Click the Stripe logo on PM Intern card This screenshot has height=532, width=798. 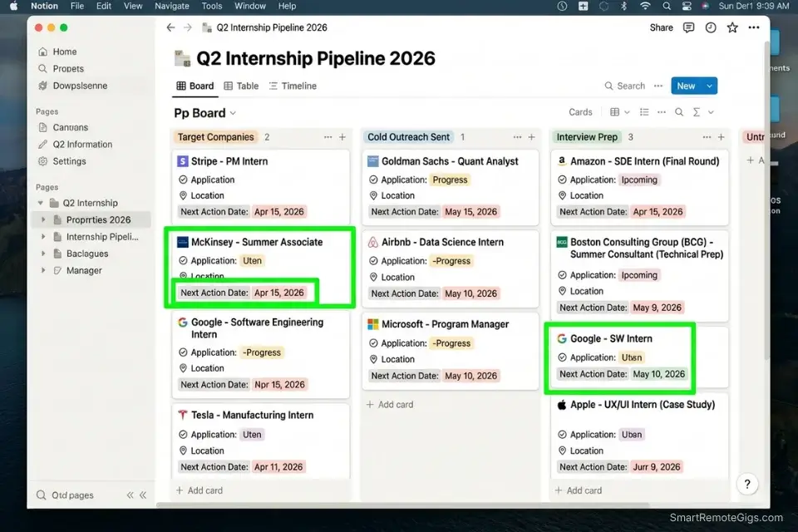click(182, 161)
